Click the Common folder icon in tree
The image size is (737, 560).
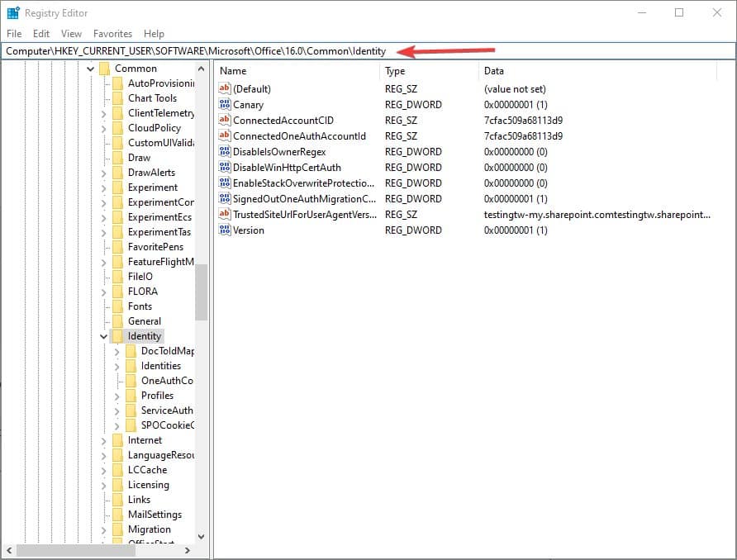(x=104, y=69)
